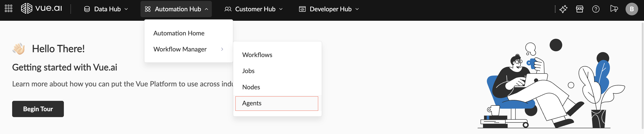Select Jobs in the submenu
The height and width of the screenshot is (134, 644).
click(248, 71)
